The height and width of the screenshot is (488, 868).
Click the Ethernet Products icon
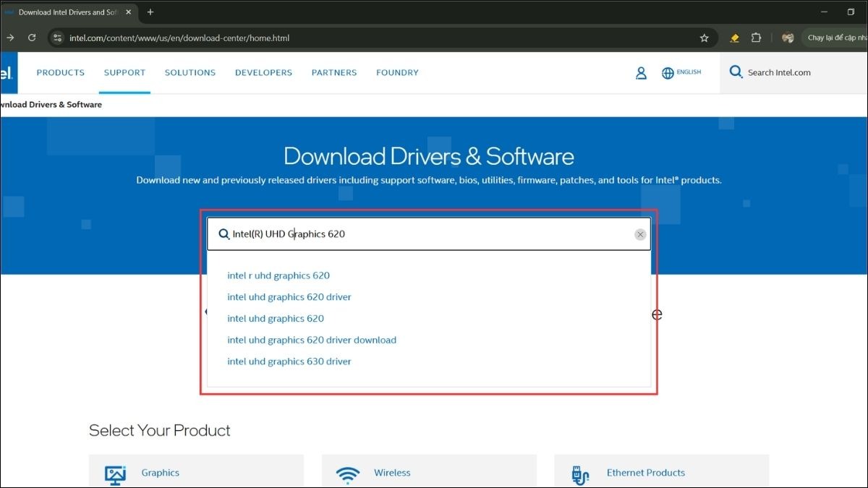(580, 474)
